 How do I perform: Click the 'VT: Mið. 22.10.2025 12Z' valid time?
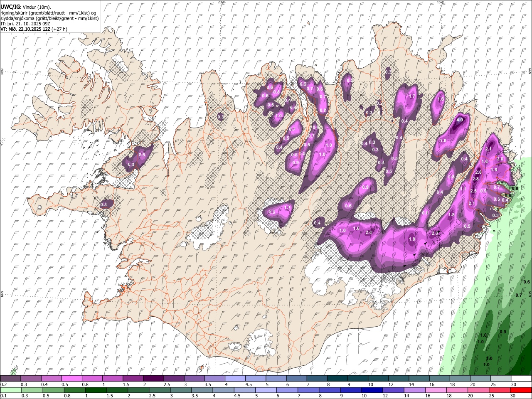click(x=26, y=29)
